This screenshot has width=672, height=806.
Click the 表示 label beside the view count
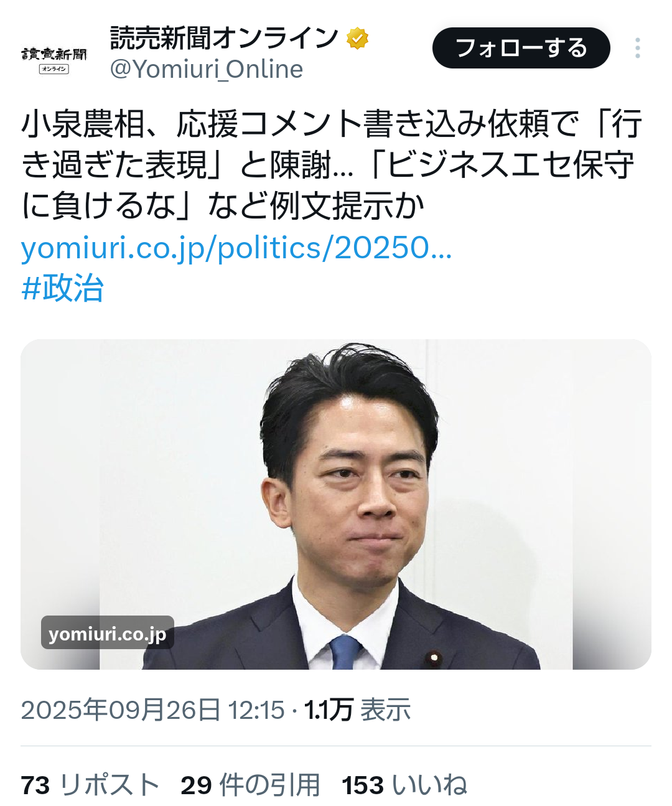pos(386,710)
